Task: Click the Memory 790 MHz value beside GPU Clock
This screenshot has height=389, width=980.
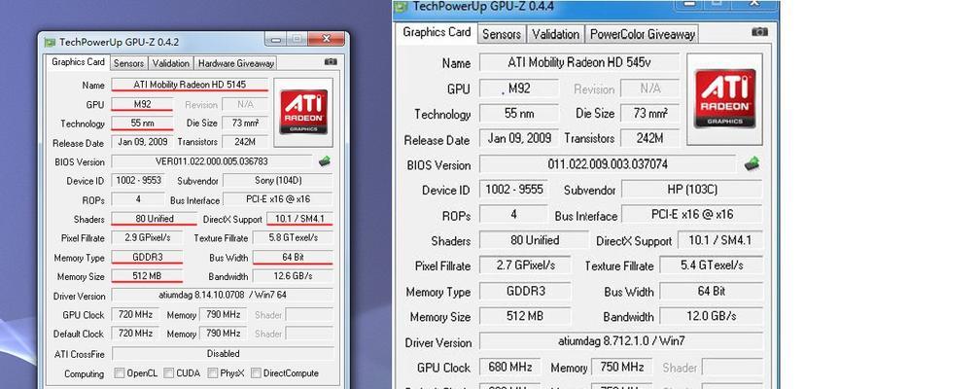Action: [224, 314]
